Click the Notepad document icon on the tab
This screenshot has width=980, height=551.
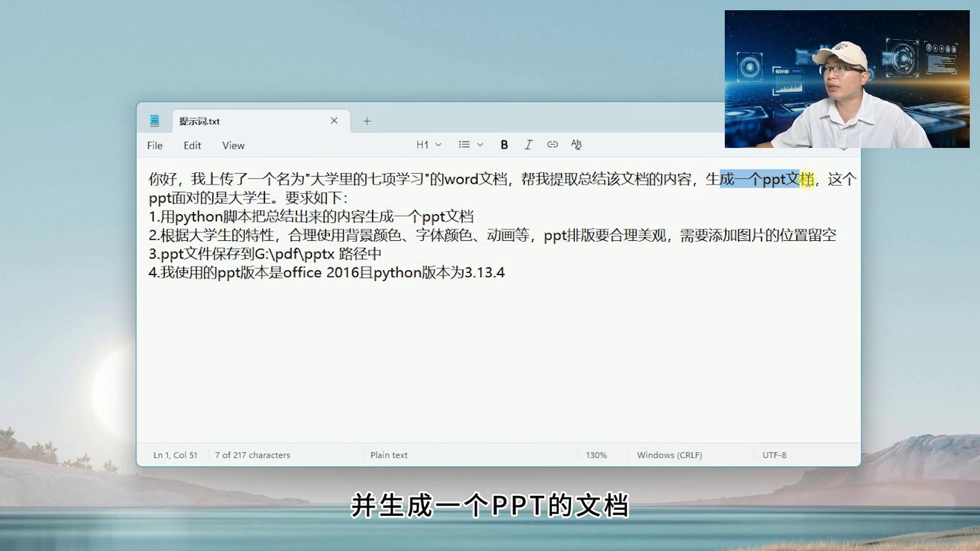(154, 121)
